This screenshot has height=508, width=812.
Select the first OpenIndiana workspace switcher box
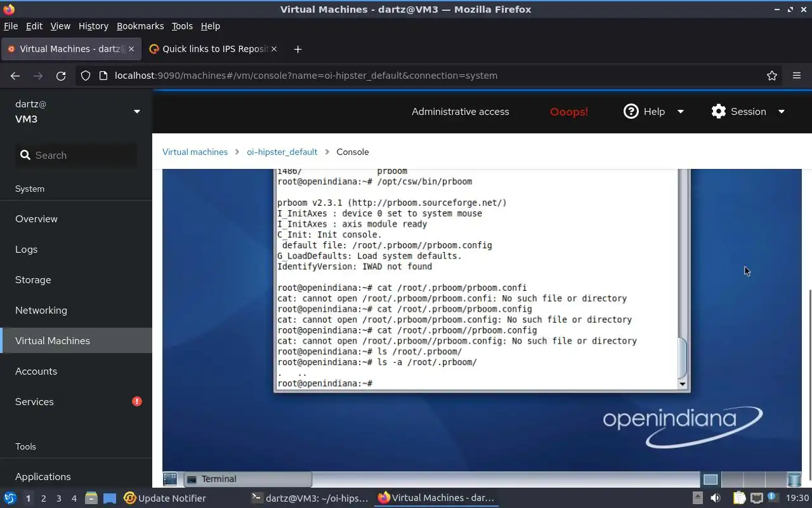pos(710,479)
